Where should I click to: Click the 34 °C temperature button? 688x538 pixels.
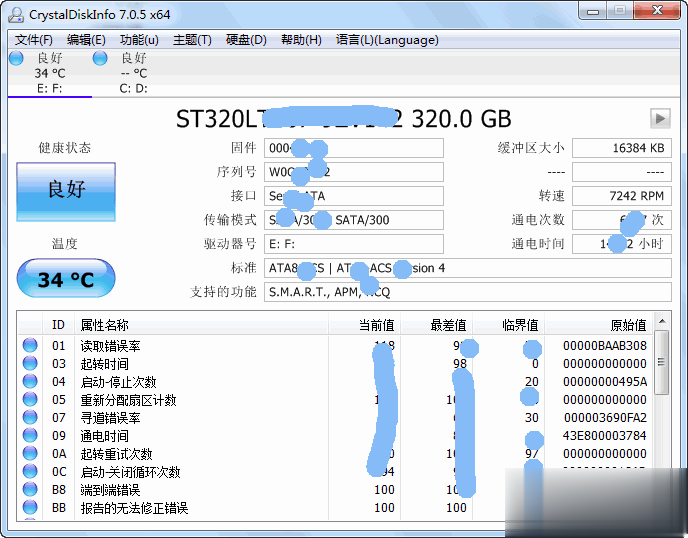click(x=66, y=279)
